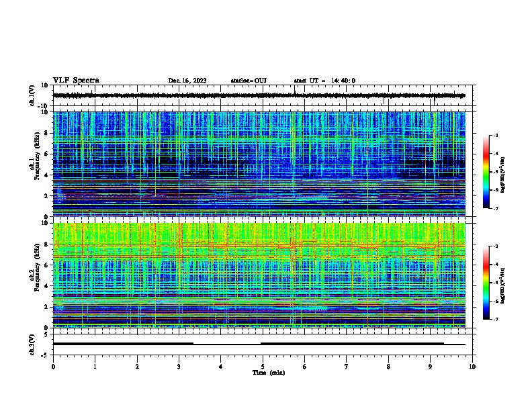Image resolution: width=532 pixels, height=411 pixels.
Task: Click the time-axis tick label "9"
Action: coord(430,367)
